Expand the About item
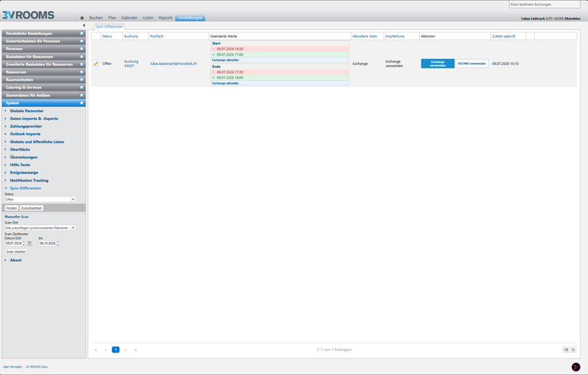The image size is (588, 375). (5, 260)
